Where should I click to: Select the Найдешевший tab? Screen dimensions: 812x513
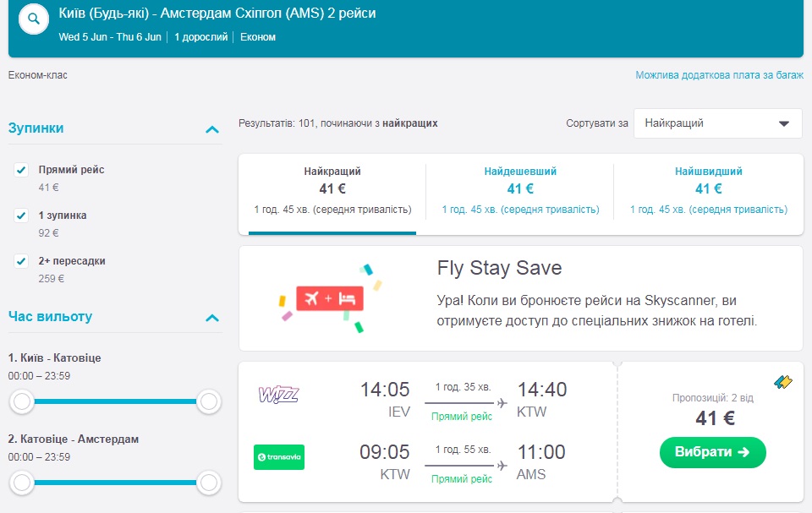tap(520, 190)
